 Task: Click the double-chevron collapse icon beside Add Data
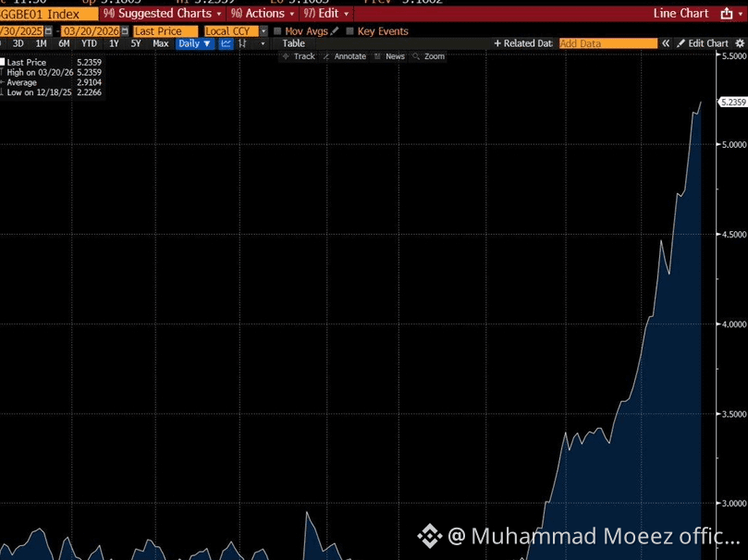(666, 43)
